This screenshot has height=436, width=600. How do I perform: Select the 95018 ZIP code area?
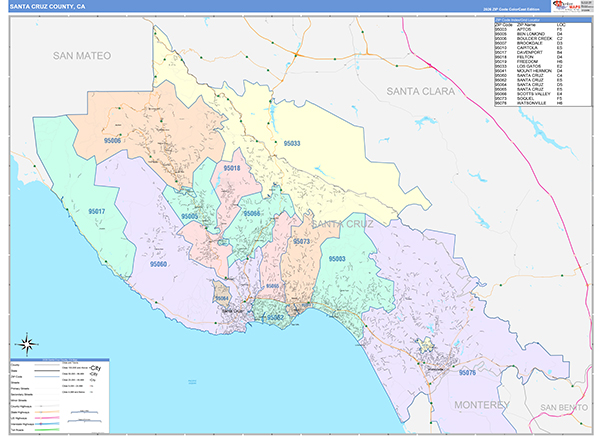[x=232, y=169]
